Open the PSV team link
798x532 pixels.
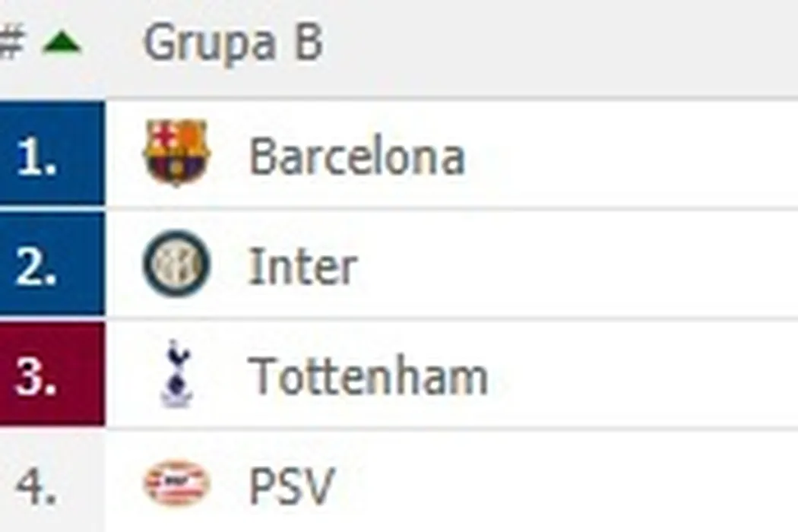[x=291, y=486]
